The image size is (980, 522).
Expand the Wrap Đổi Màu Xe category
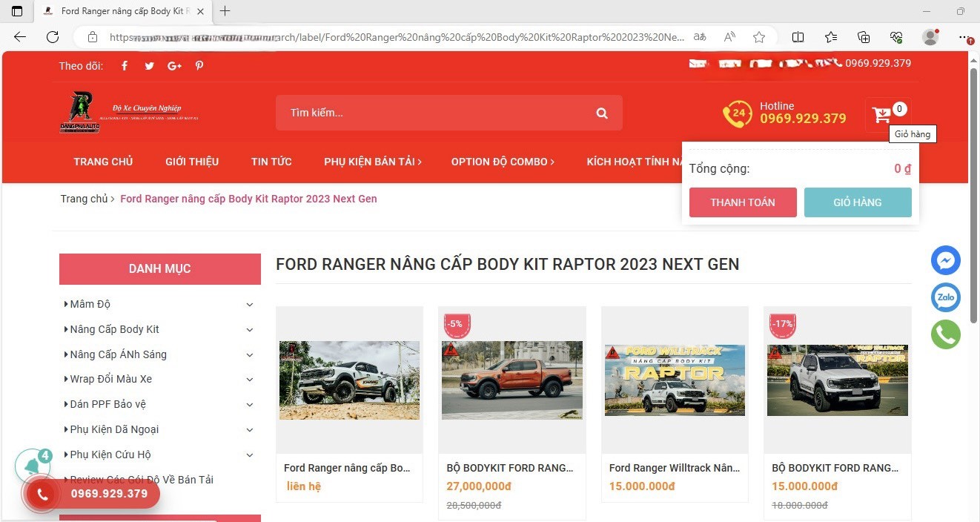(250, 380)
